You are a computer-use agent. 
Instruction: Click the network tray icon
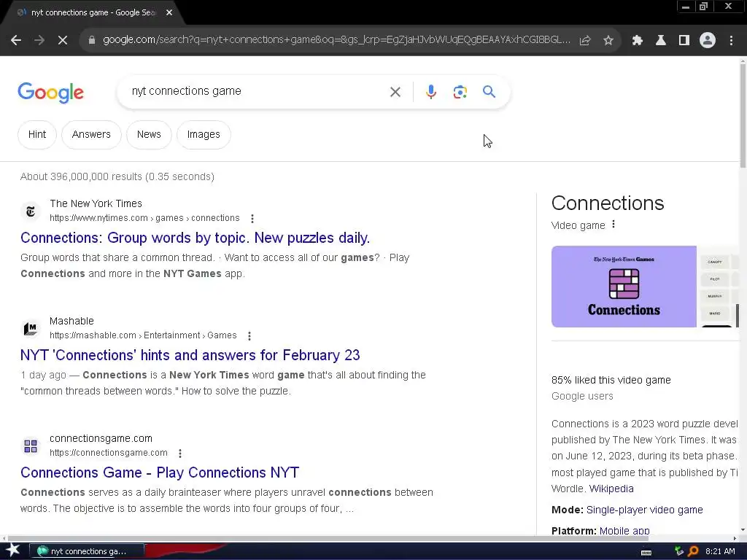[679, 551]
